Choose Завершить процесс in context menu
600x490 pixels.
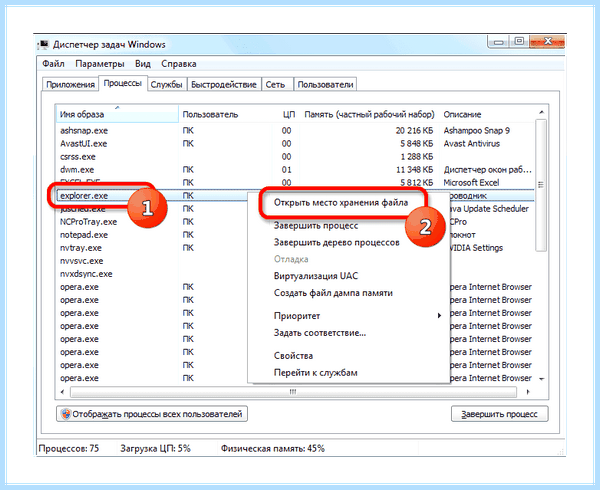[x=316, y=226]
